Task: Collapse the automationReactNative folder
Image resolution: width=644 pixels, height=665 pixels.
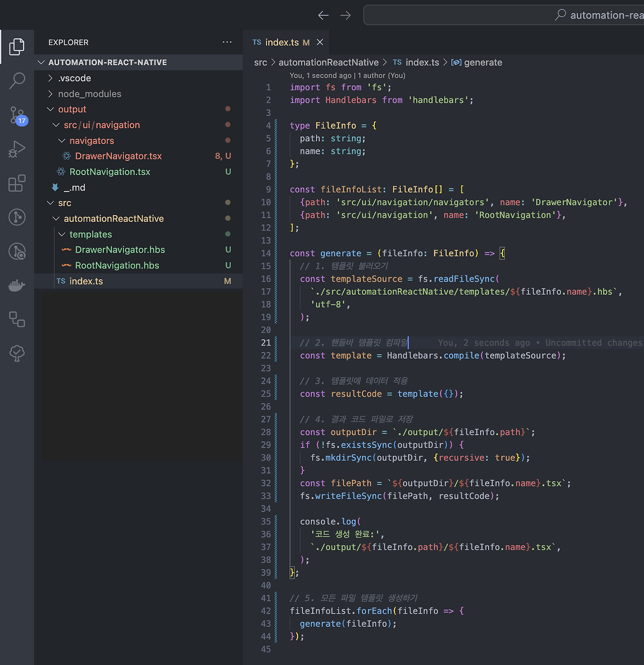Action: coord(56,218)
